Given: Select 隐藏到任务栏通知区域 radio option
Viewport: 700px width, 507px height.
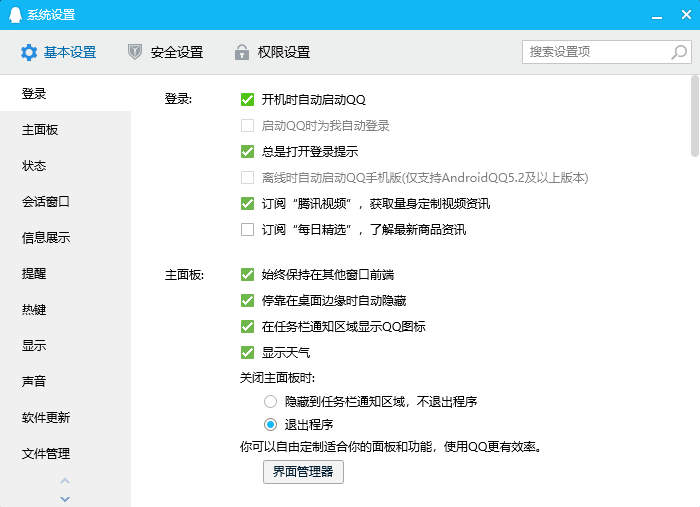Looking at the screenshot, I should pos(270,402).
